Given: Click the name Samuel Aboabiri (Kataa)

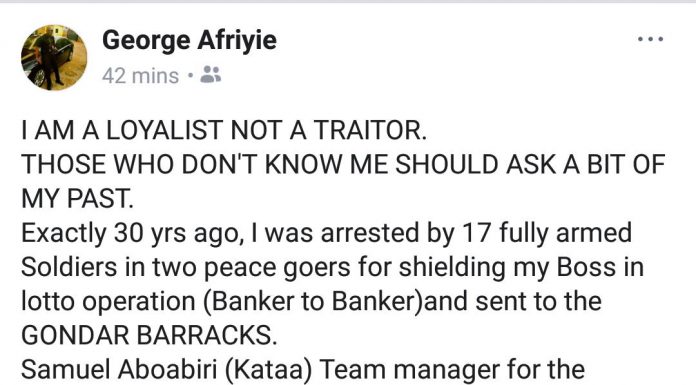Looking at the screenshot, I should pos(167,370).
